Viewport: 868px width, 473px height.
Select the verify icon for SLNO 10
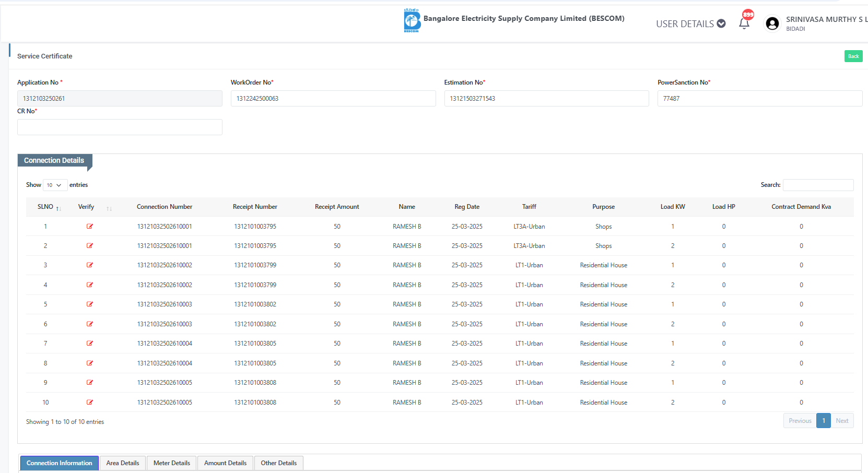[90, 403]
